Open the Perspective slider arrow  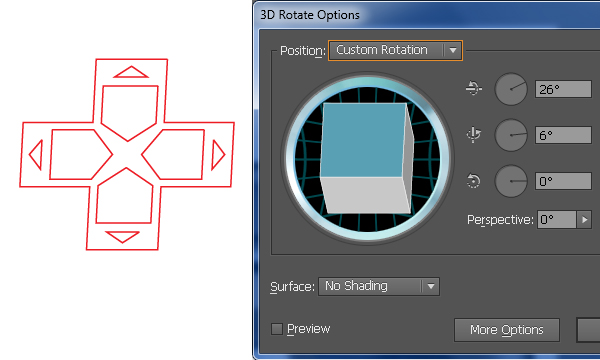[x=584, y=220]
